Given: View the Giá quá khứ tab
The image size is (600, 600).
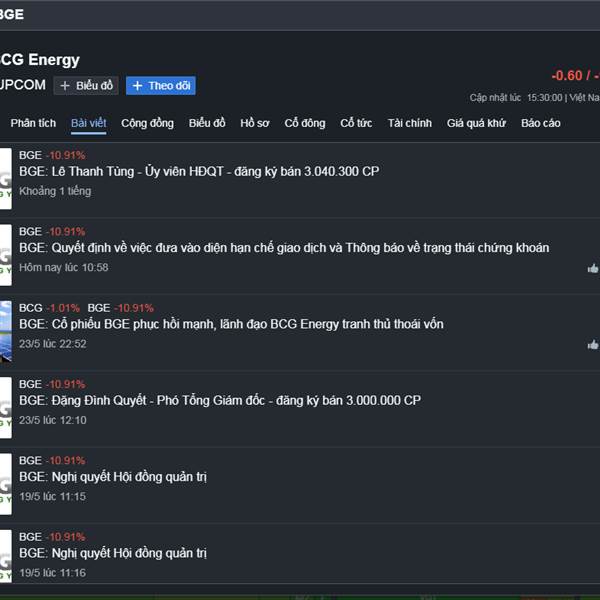Looking at the screenshot, I should [x=476, y=123].
